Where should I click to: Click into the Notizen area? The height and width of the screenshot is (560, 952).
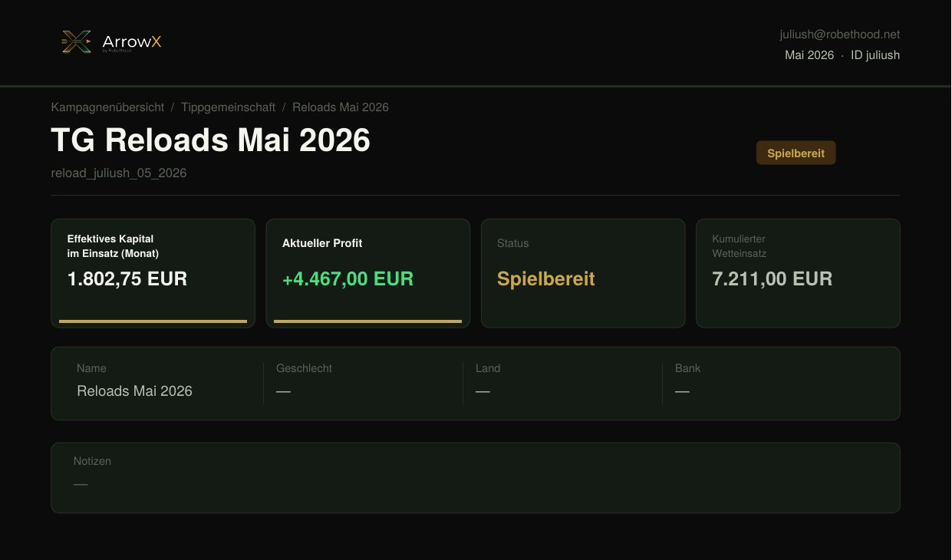tap(476, 478)
